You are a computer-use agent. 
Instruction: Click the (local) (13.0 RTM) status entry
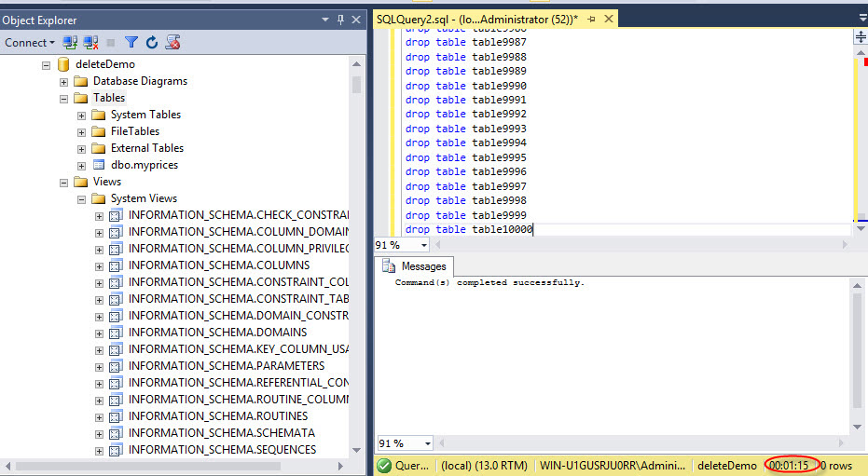pos(484,466)
